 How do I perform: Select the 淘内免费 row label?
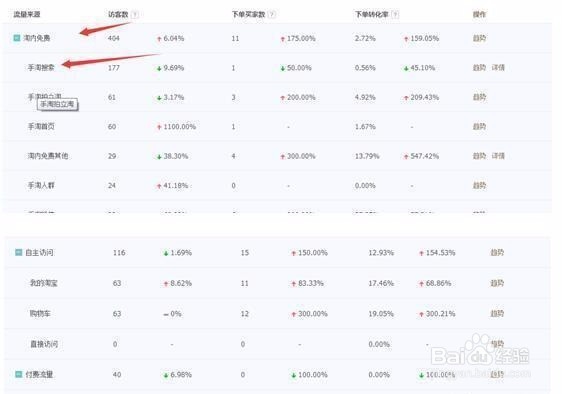point(37,38)
